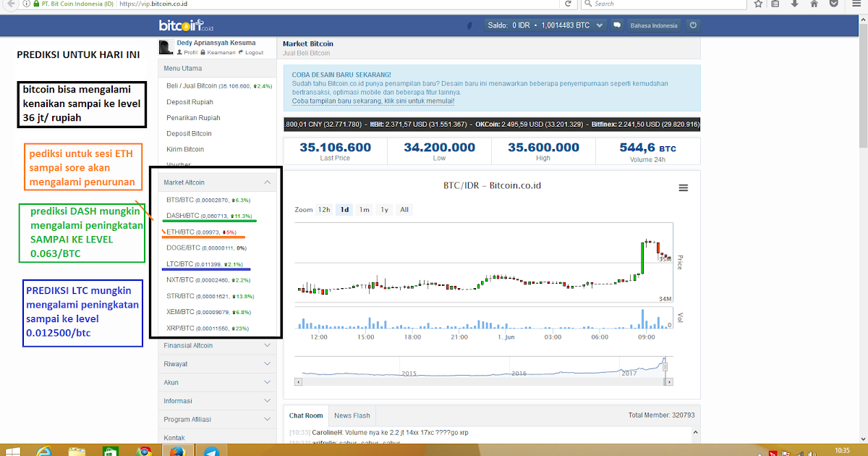Click 'klik sini untuk memulai' link
Image resolution: width=868 pixels, height=456 pixels.
pyautogui.click(x=412, y=101)
